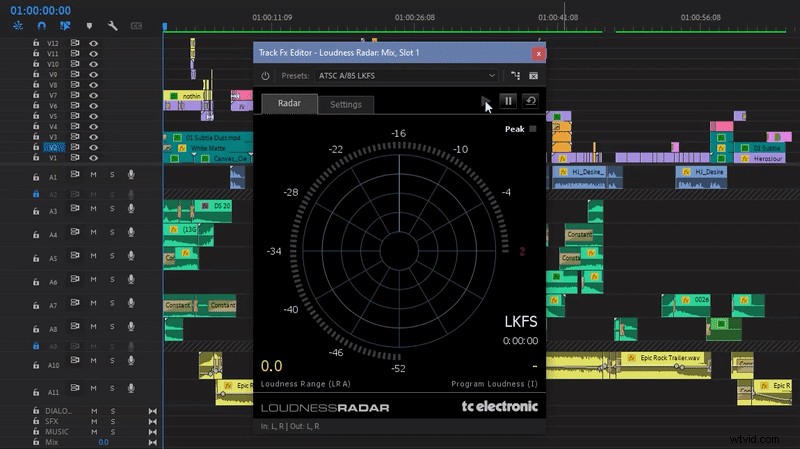This screenshot has width=800, height=449.
Task: Mute audio track A3
Action: (93, 209)
